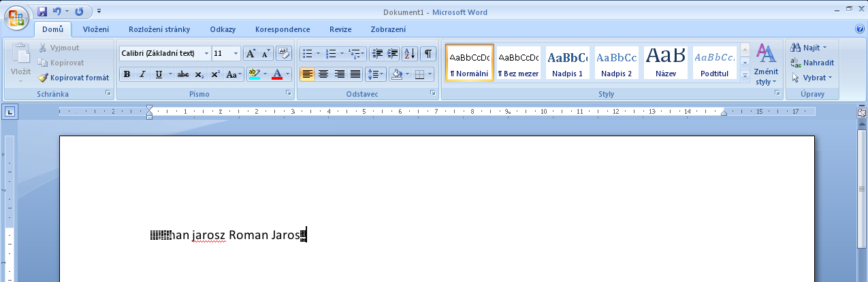Click the Clear Formatting eraser icon
The height and width of the screenshot is (282, 868).
[x=283, y=53]
